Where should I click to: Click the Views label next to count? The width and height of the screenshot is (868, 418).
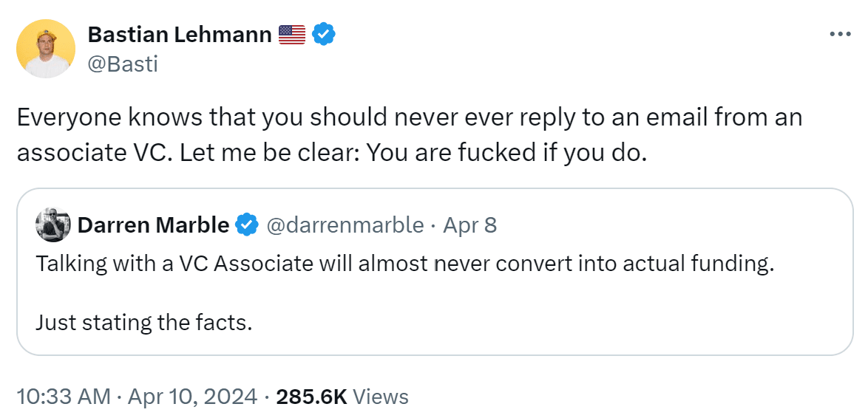tap(380, 397)
